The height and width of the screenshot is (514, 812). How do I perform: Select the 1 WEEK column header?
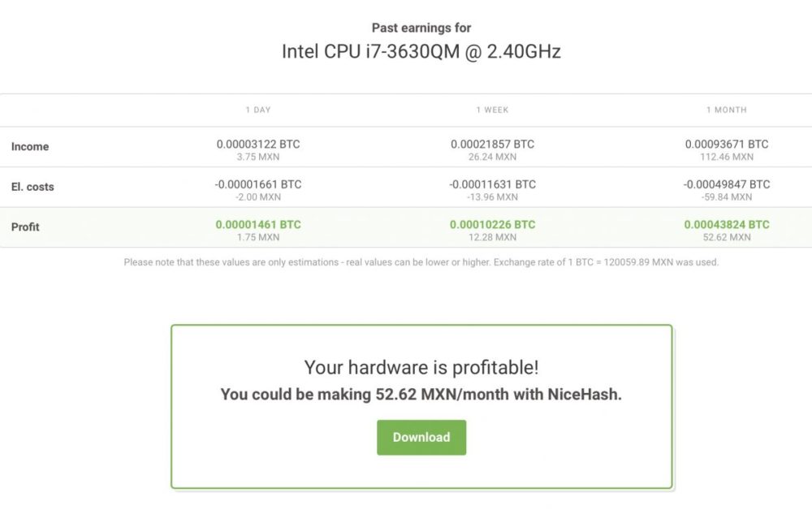[x=492, y=110]
